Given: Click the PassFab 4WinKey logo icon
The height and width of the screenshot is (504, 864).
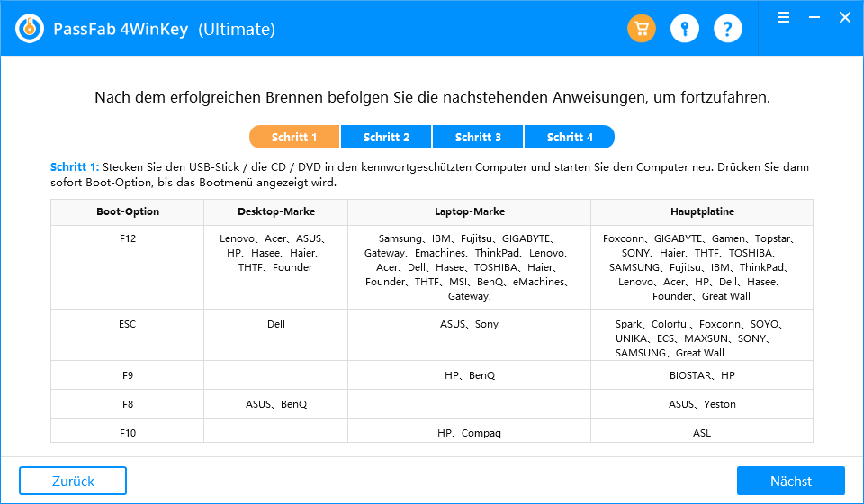Looking at the screenshot, I should [x=29, y=29].
